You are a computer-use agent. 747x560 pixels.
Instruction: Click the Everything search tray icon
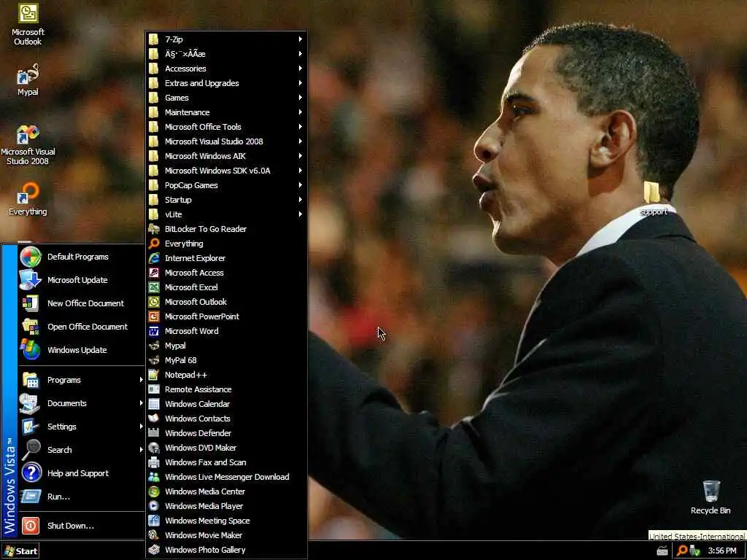[x=682, y=551]
